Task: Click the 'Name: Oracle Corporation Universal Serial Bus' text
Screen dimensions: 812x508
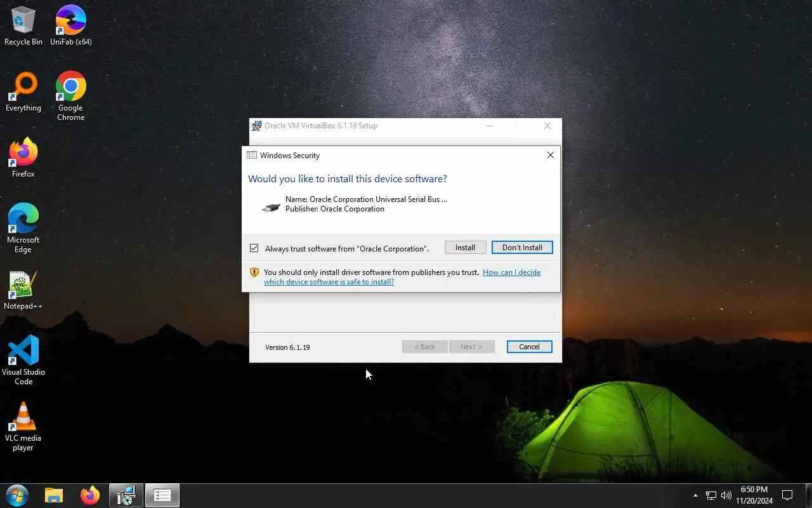Action: 366,199
